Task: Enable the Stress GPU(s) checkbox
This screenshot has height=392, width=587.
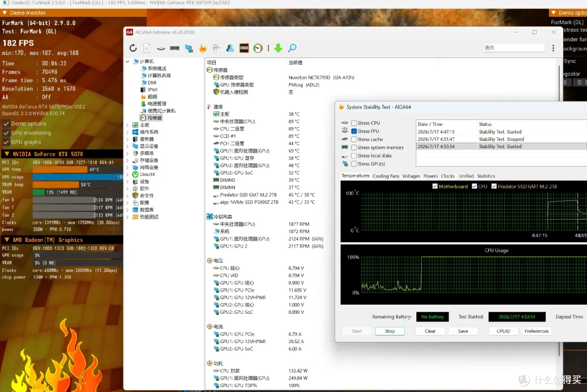Action: click(x=354, y=164)
